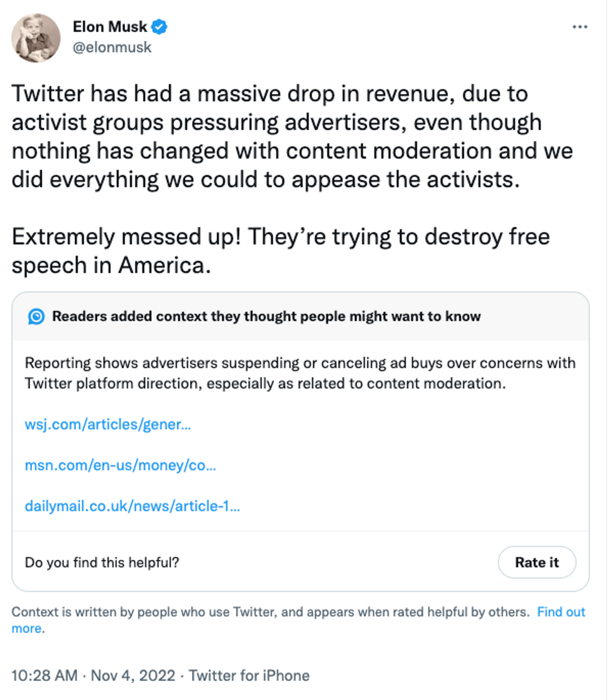The image size is (611, 700).
Task: Click the 'Extremely messed up!' paragraph
Action: coord(281,251)
